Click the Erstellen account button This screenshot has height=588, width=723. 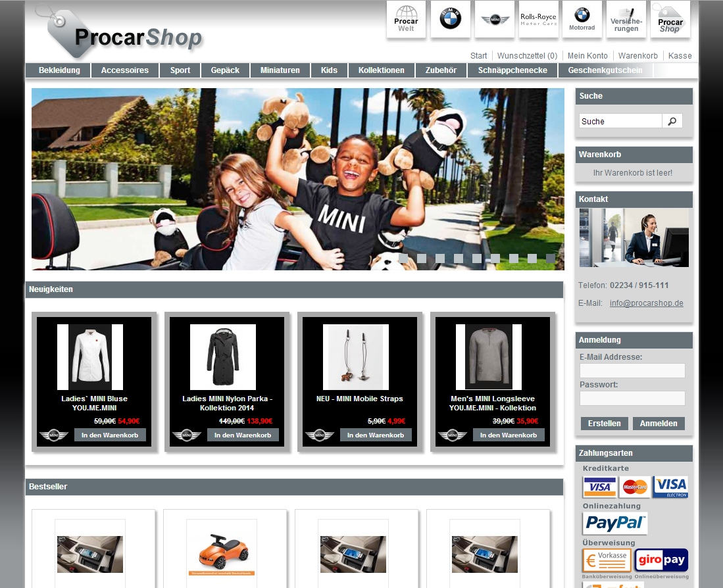click(x=604, y=424)
